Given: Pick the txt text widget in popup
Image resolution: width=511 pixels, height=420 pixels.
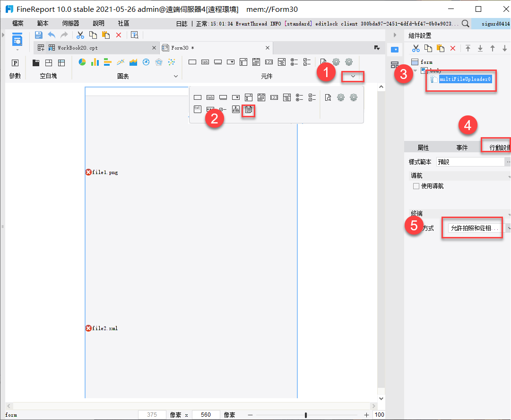Looking at the screenshot, I should (198, 109).
